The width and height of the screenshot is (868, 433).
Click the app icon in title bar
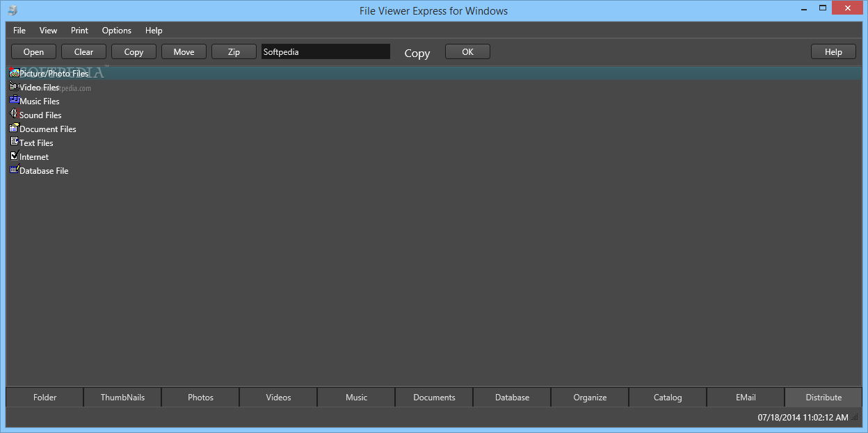pyautogui.click(x=13, y=10)
